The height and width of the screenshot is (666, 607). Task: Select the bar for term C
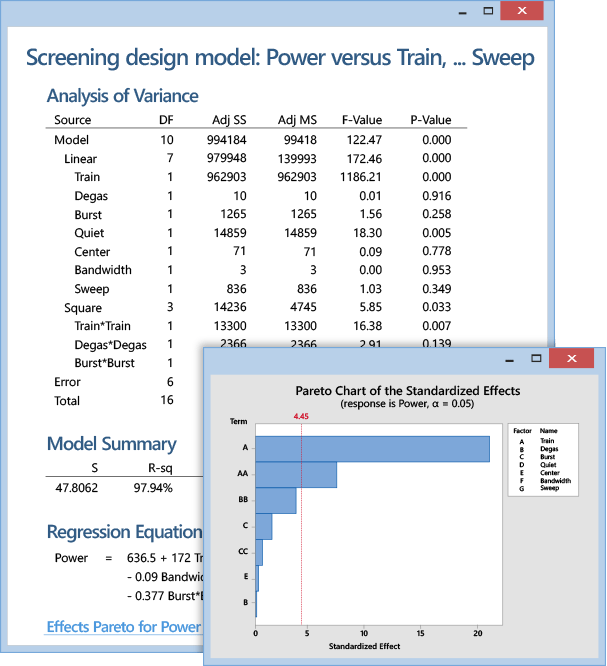click(x=264, y=526)
